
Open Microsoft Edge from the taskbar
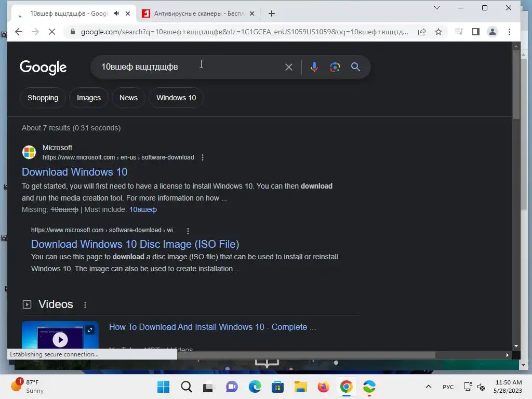tap(255, 387)
